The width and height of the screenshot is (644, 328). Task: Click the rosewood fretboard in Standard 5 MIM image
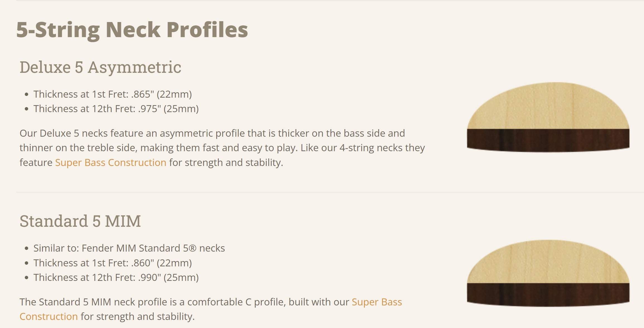click(x=548, y=295)
